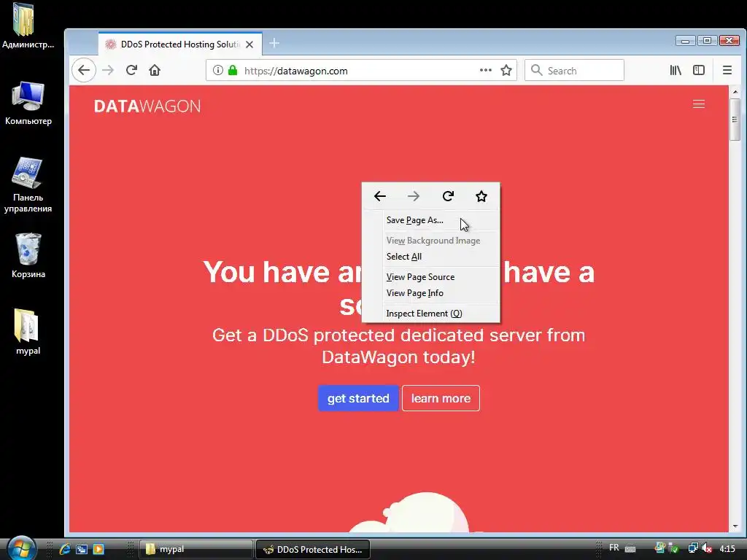Click the context menu Bookmark star
Image resolution: width=747 pixels, height=560 pixels.
481,196
